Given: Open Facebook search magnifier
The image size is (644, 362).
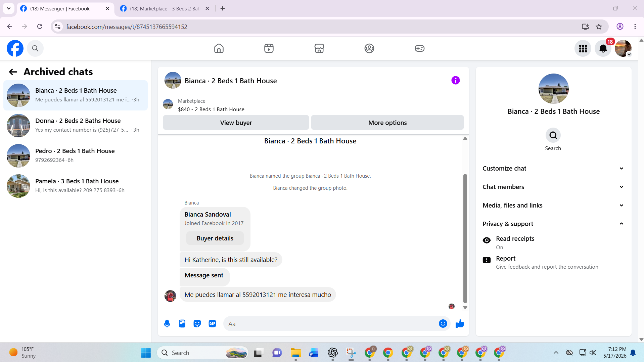Looking at the screenshot, I should click(35, 48).
